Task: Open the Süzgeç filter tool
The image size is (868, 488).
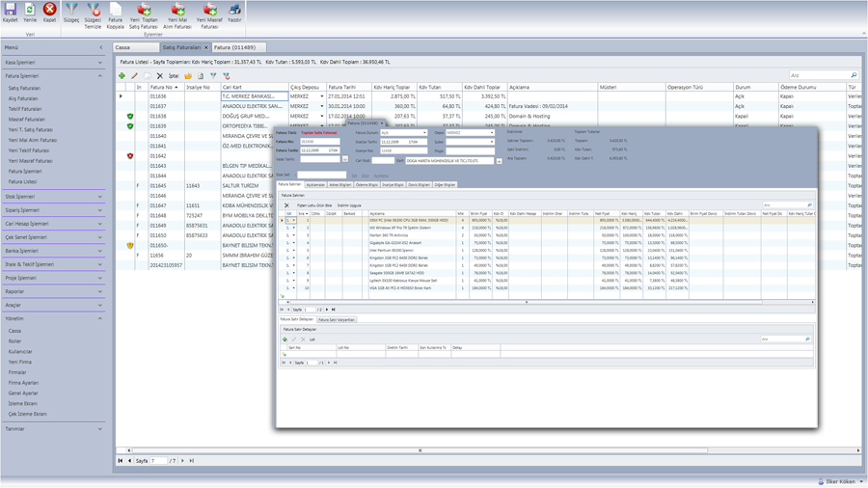Action: (71, 12)
